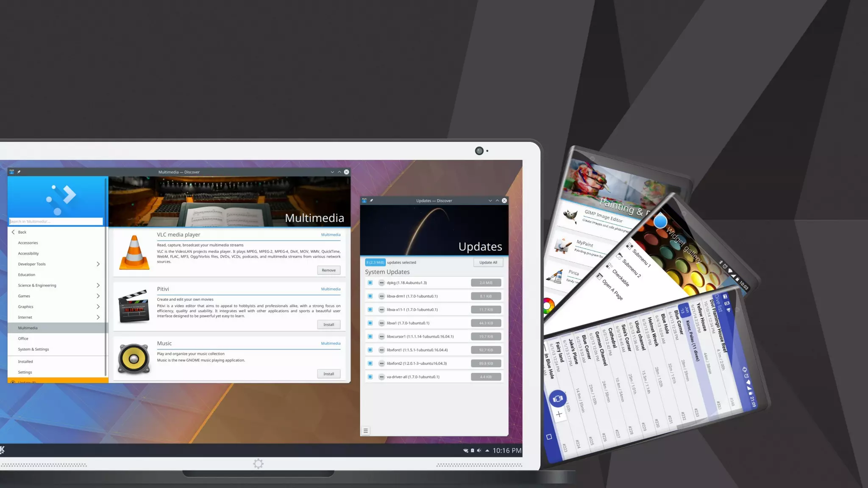Click pin icon in Updates window titlebar
Screen dimensions: 868x488
coord(371,201)
